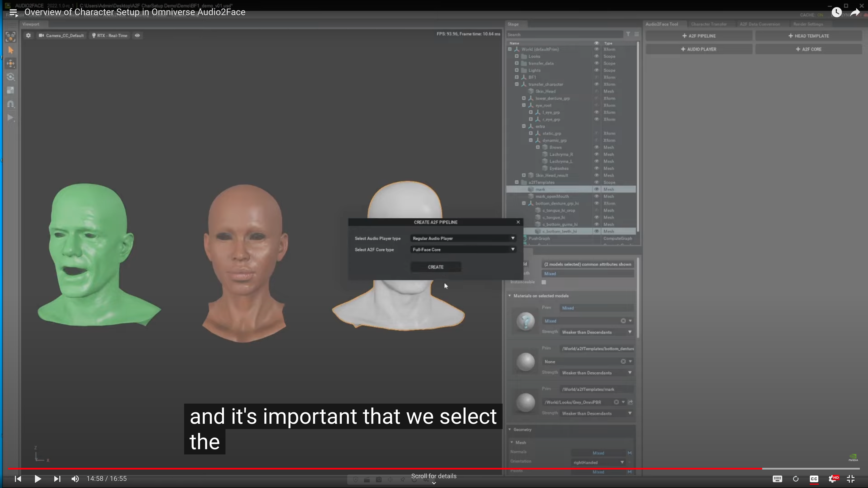Click the Stage filter funnel icon
This screenshot has width=868, height=488.
point(628,34)
